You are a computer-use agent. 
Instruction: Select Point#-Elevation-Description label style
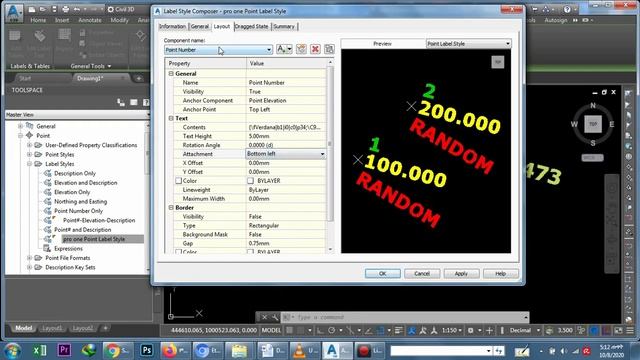99,220
